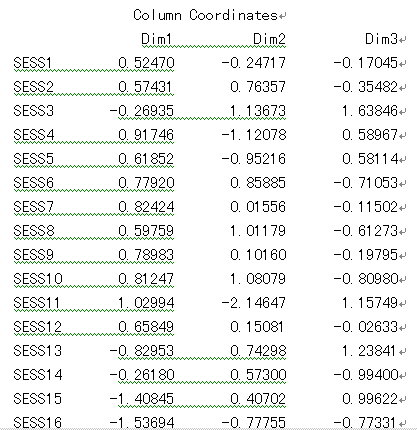417x430 pixels.
Task: Click the SESS16 row label
Action: pyautogui.click(x=38, y=423)
